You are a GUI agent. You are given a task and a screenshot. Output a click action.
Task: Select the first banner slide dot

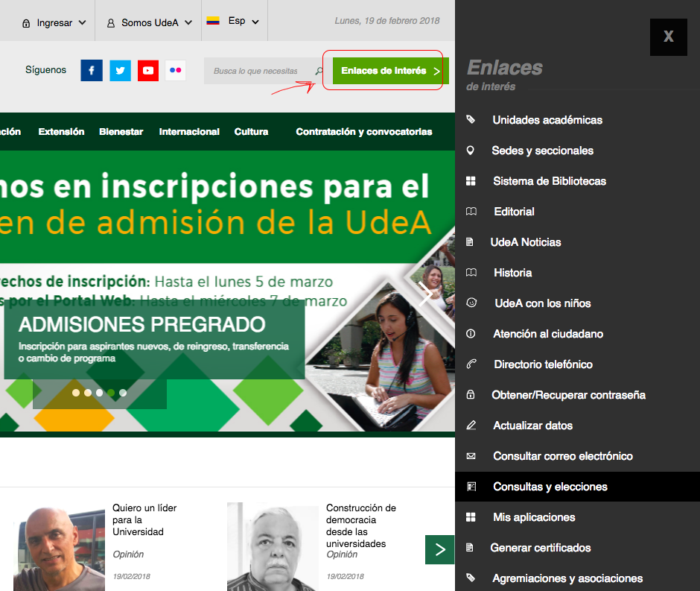coord(76,393)
